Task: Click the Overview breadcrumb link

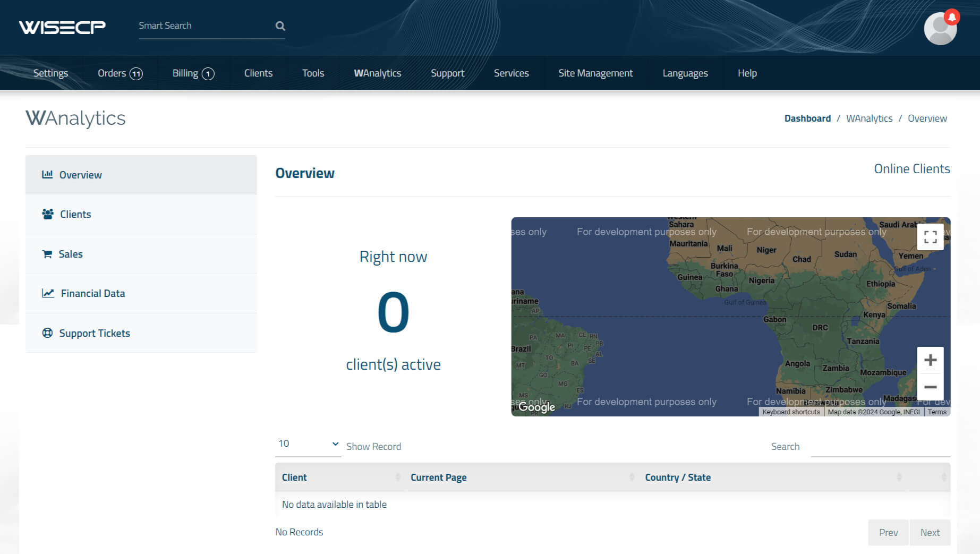Action: pos(927,118)
